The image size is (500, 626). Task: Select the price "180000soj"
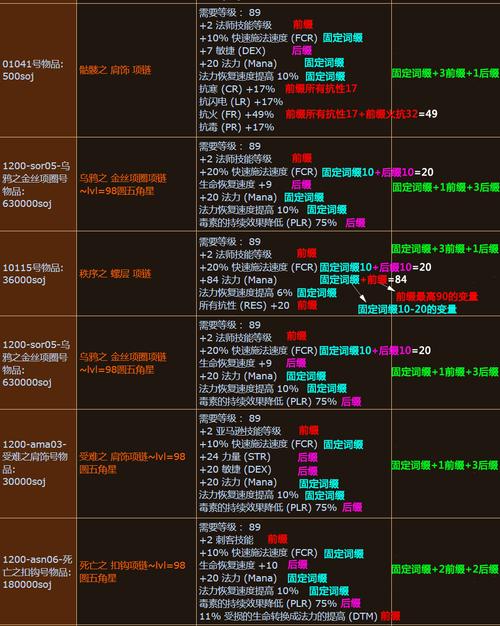coord(27,584)
